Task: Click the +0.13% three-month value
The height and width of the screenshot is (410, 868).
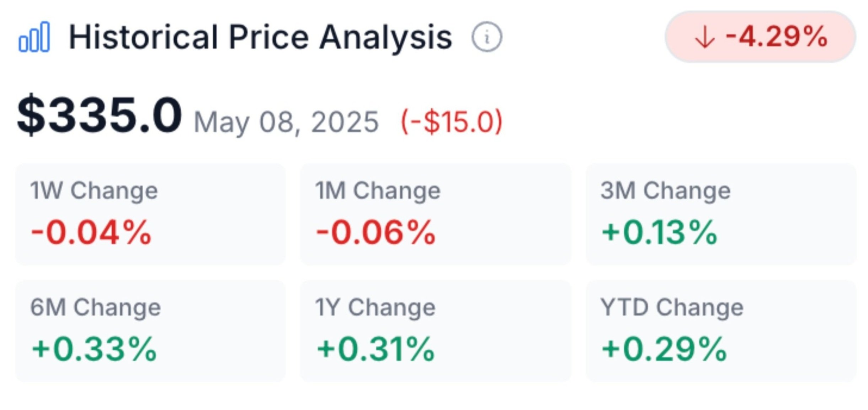Action: (659, 233)
